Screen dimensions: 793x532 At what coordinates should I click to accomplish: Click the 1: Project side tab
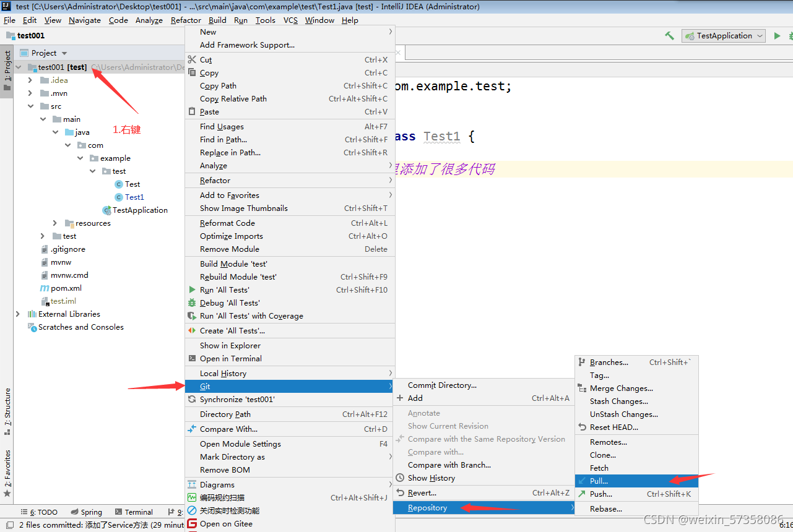coord(7,70)
